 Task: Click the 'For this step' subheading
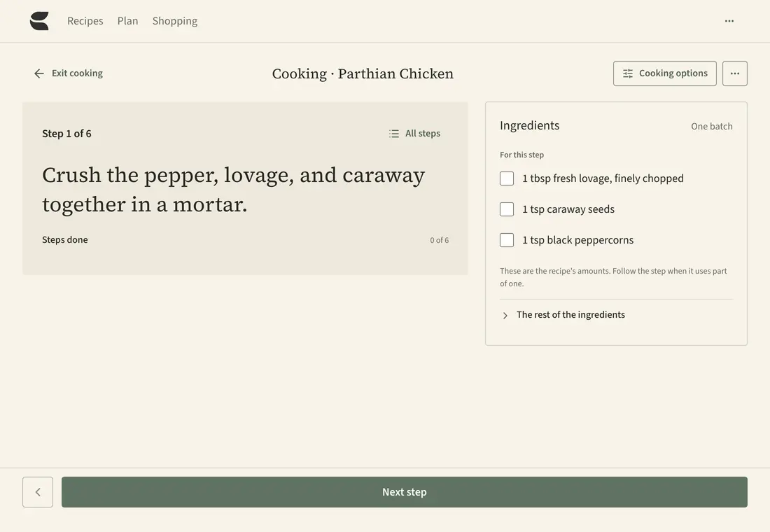521,155
